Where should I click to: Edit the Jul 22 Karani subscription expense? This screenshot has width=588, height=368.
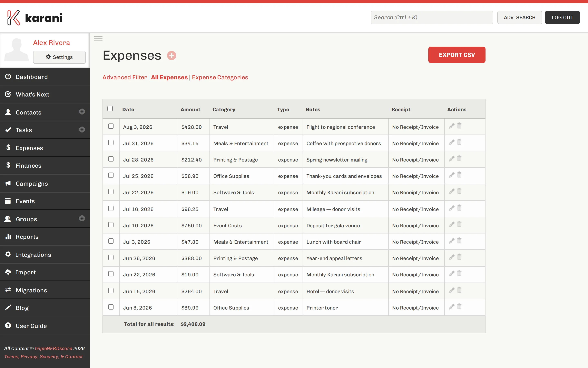pyautogui.click(x=451, y=191)
